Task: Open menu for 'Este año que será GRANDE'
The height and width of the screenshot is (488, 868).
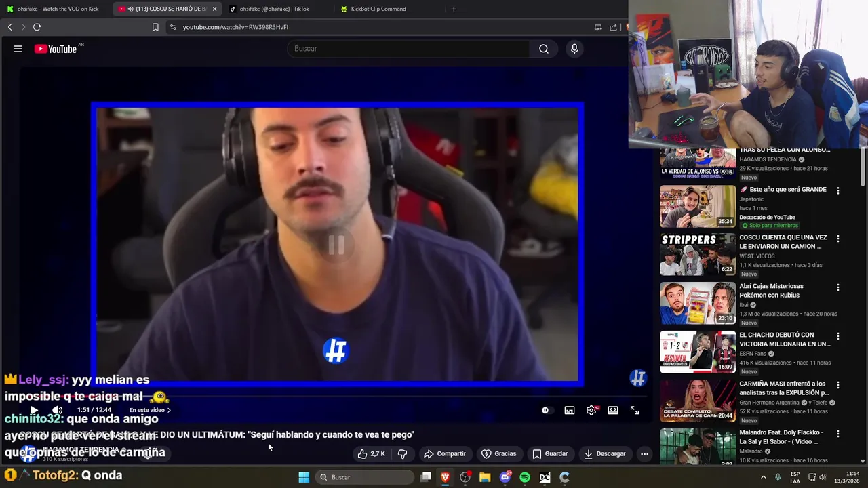Action: tap(838, 191)
